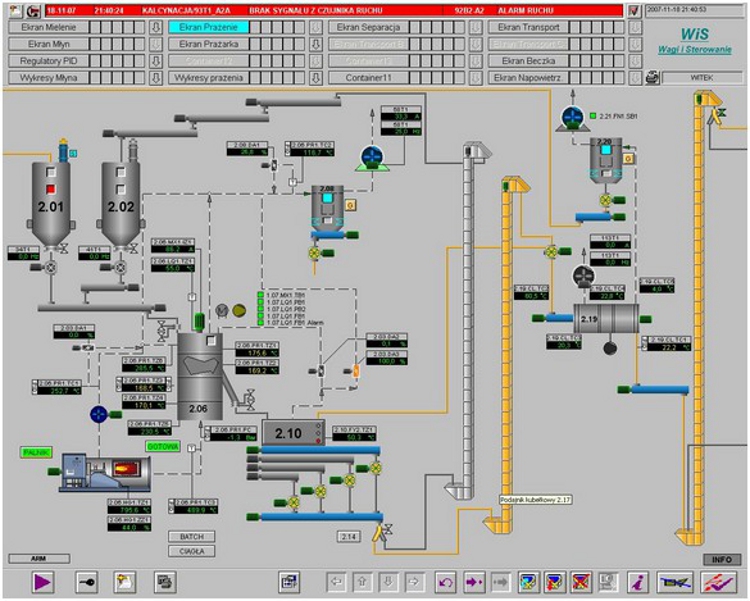Switch to Ekran Młyn screen
750x601 pixels.
(x=48, y=44)
